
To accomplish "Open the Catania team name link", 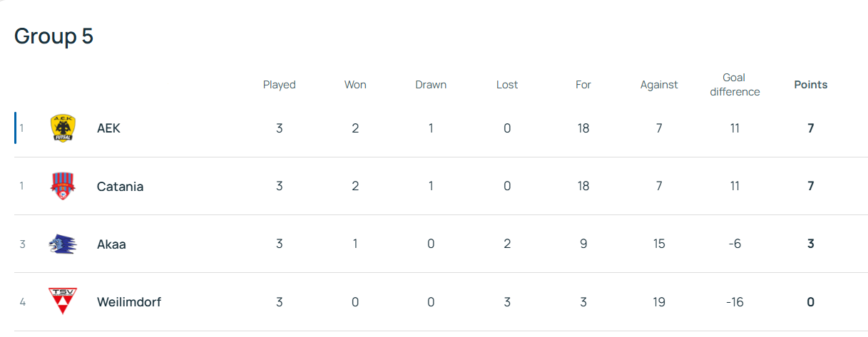I will [120, 187].
